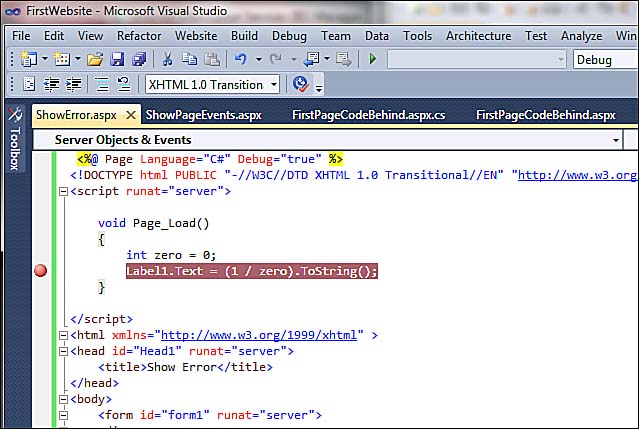Image resolution: width=639 pixels, height=429 pixels.
Task: Collapse the form1 element
Action: point(63,415)
